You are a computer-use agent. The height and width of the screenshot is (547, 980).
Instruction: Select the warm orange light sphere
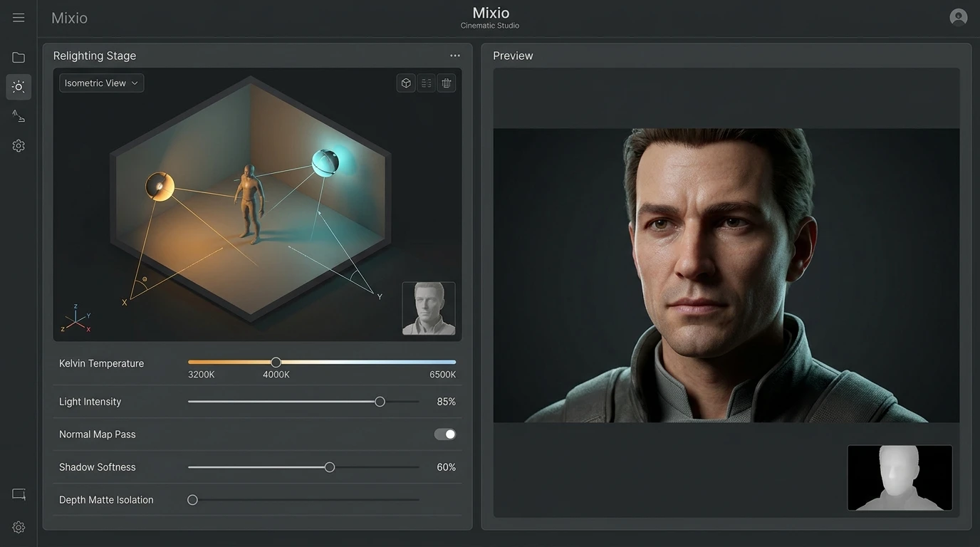point(160,187)
